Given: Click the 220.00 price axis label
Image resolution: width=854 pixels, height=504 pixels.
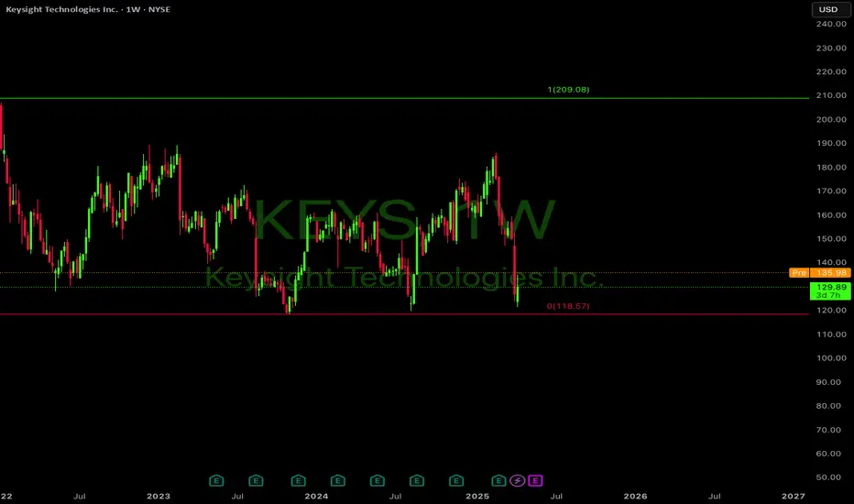Looking at the screenshot, I should pos(831,71).
